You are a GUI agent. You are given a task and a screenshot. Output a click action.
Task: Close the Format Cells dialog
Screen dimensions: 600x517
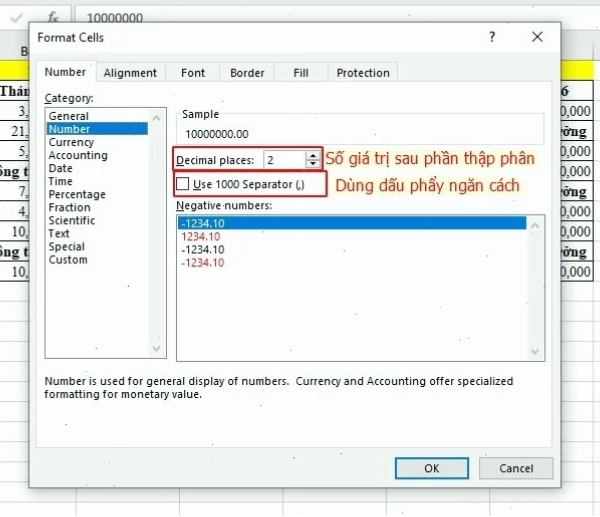[537, 37]
